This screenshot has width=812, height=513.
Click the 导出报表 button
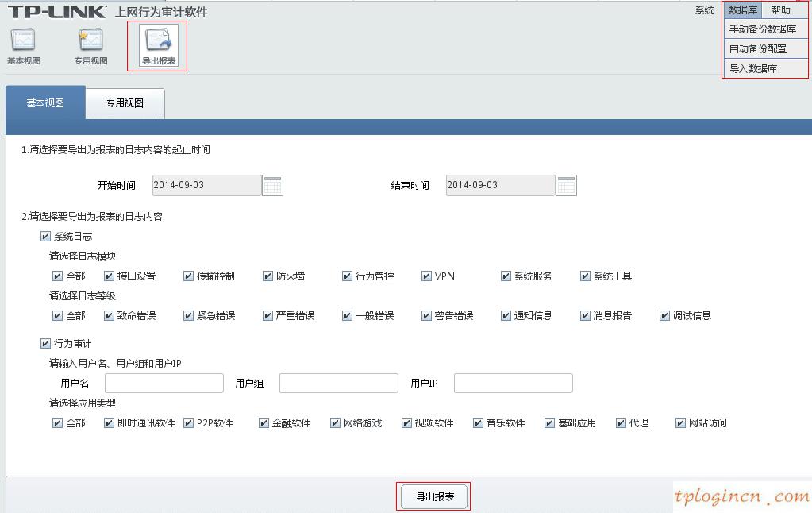tap(433, 494)
